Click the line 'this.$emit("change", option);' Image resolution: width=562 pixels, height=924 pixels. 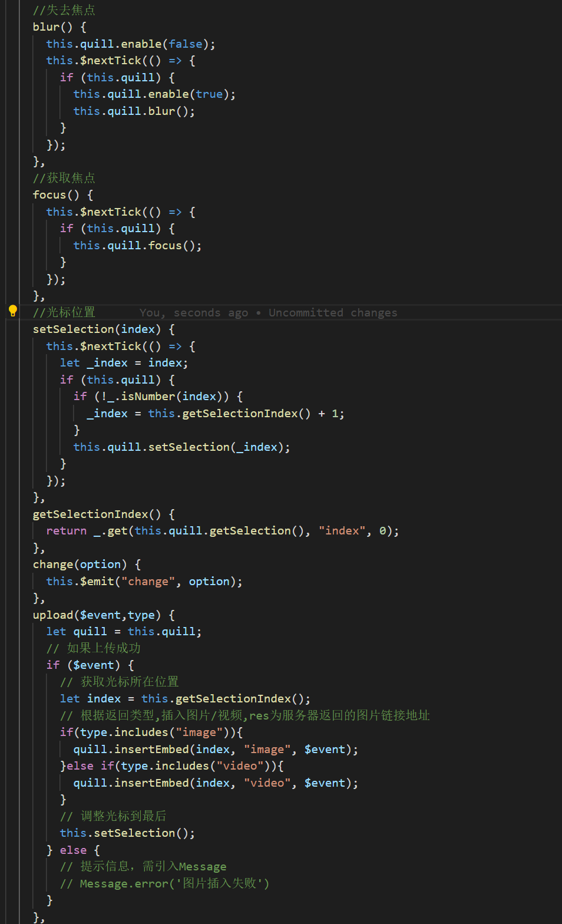144,582
